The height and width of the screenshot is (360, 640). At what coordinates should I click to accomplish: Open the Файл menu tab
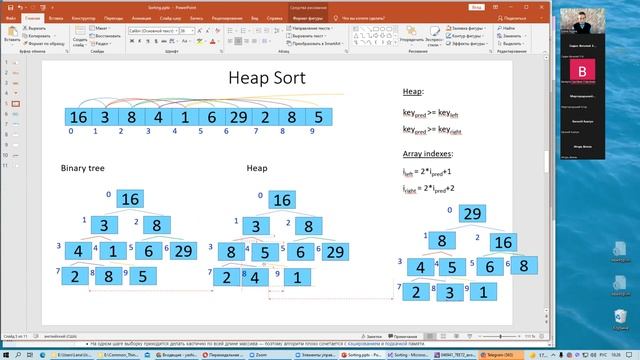click(x=11, y=18)
